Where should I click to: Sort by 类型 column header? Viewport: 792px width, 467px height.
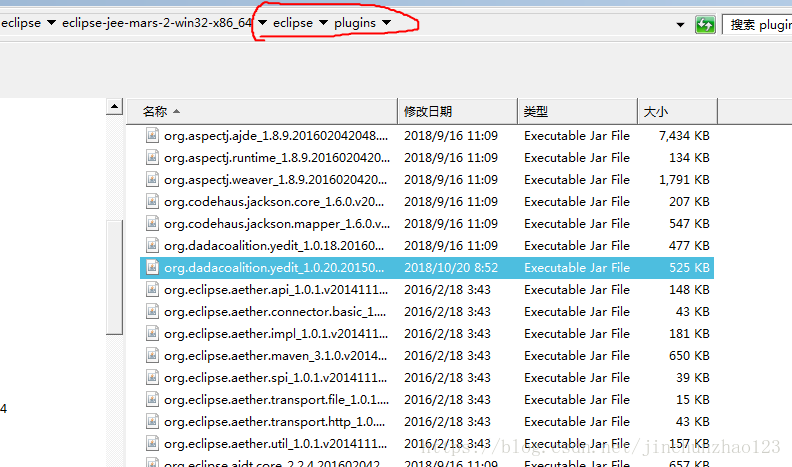click(x=577, y=111)
